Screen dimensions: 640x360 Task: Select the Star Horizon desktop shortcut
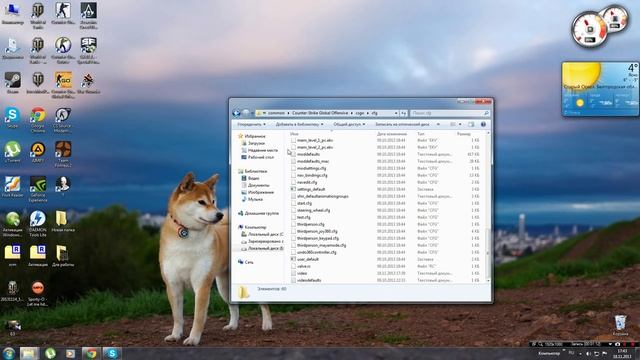tap(88, 83)
